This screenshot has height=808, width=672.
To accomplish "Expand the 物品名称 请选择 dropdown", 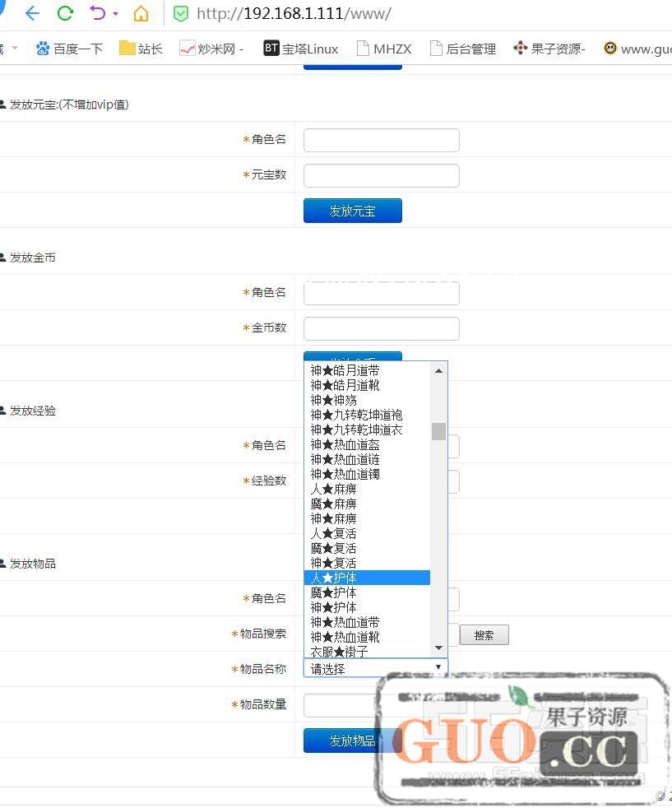I will pyautogui.click(x=375, y=668).
